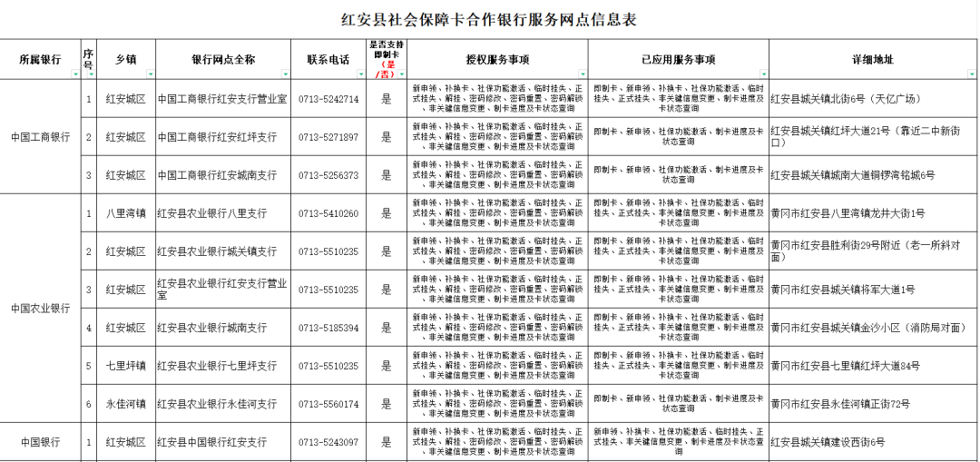Image resolution: width=980 pixels, height=462 pixels.
Task: Click address 黄冈市红安县胜利街29号附近 cell
Action: coord(874,251)
